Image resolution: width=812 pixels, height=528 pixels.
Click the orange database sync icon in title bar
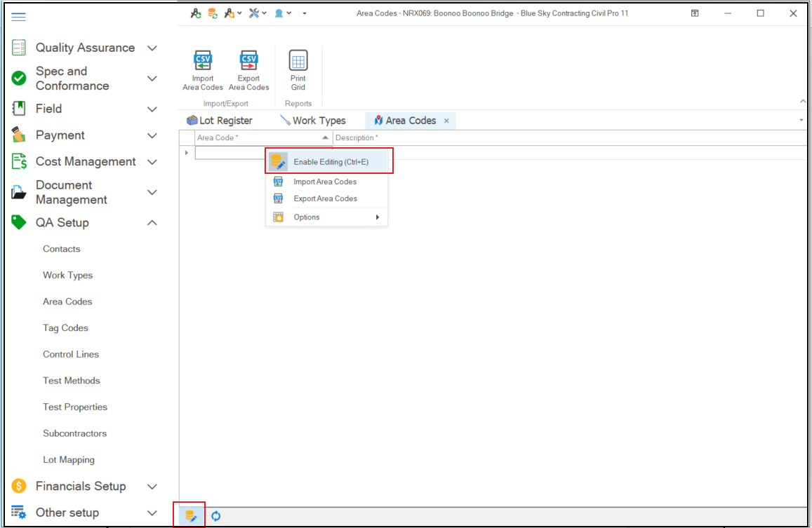212,13
